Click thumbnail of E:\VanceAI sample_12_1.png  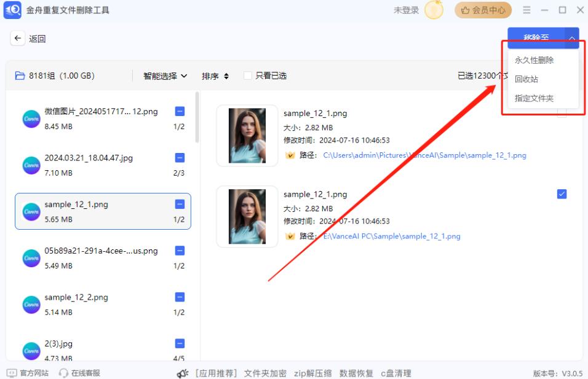click(247, 216)
